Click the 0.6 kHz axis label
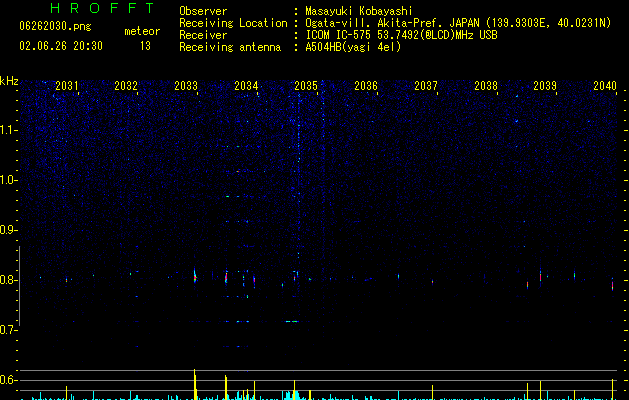Viewport: 629px width, 400px height. (8, 380)
